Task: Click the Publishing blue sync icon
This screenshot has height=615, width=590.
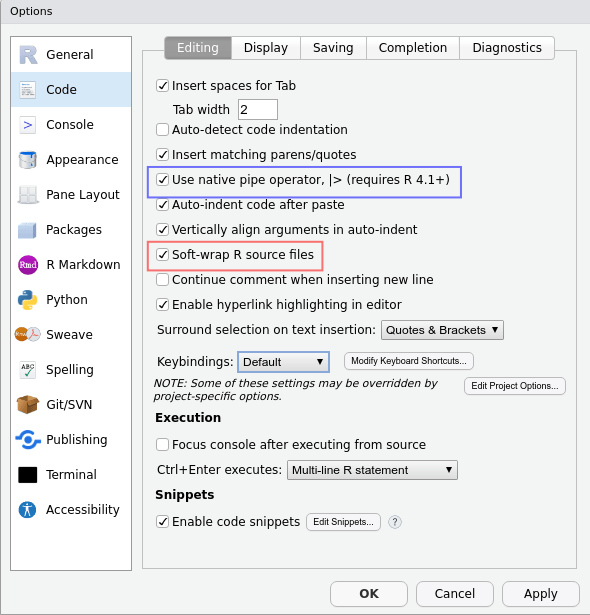Action: [x=28, y=440]
